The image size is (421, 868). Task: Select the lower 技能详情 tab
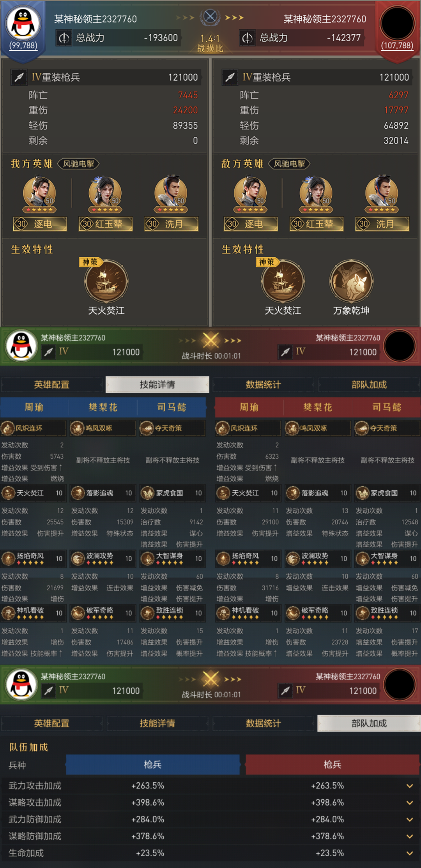157,723
